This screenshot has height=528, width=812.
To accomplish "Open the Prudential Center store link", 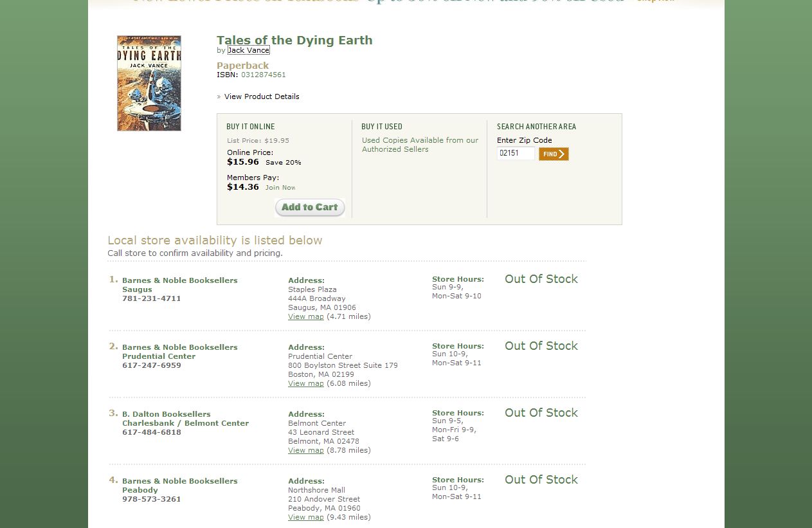I will tap(180, 352).
